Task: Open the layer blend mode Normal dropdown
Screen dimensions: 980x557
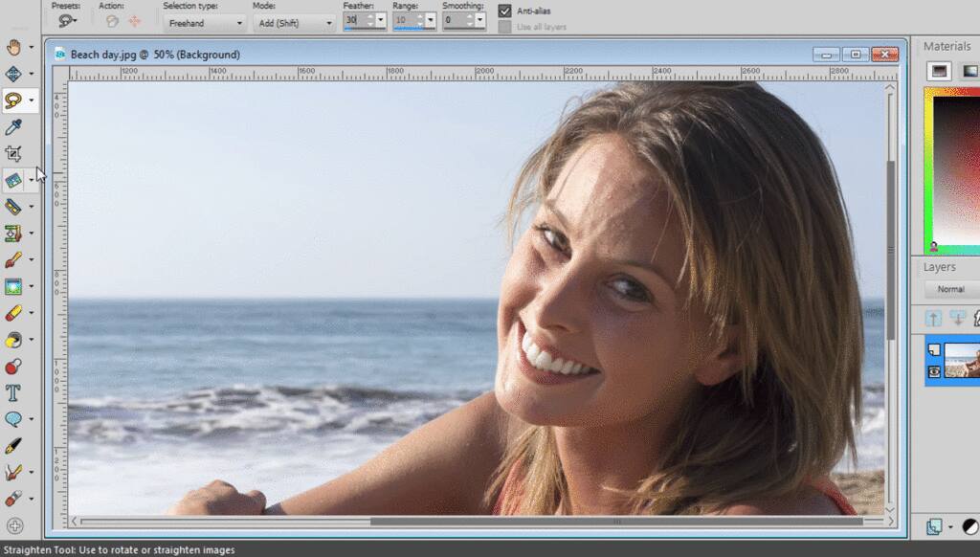Action: [951, 289]
